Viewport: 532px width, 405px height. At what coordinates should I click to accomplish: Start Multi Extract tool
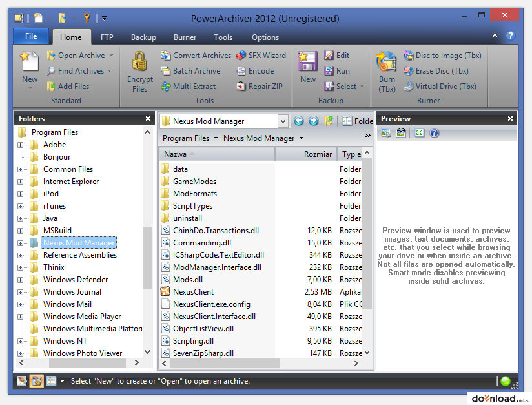click(189, 87)
